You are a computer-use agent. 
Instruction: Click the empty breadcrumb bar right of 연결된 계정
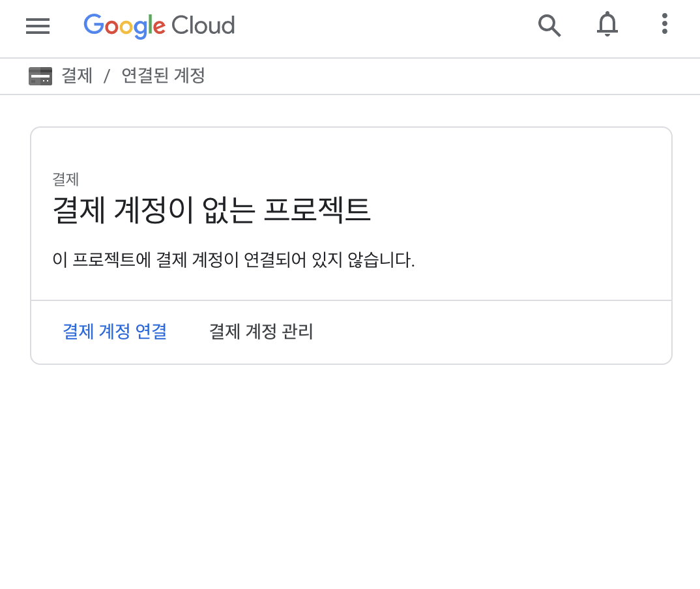click(451, 76)
